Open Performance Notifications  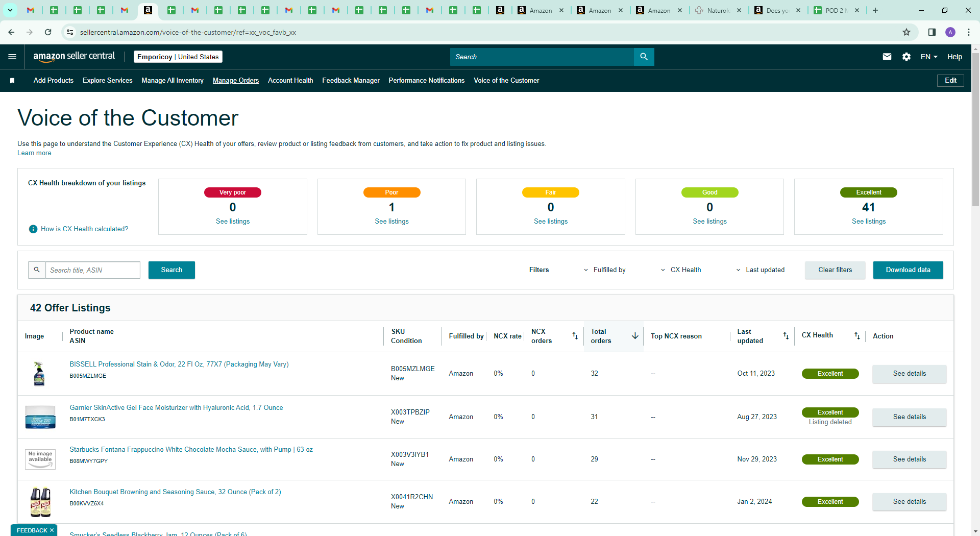tap(427, 81)
